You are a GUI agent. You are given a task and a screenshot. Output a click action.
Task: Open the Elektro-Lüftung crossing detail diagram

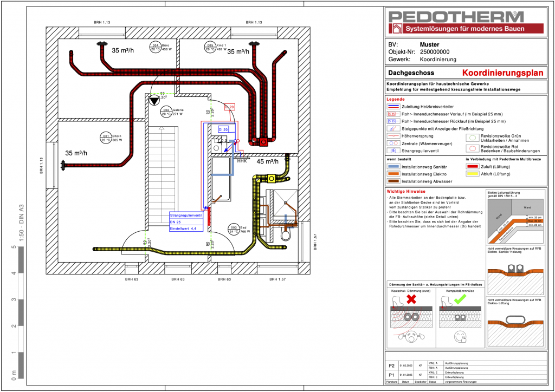515,330
